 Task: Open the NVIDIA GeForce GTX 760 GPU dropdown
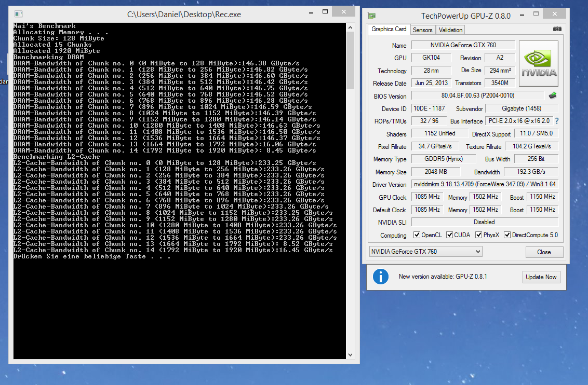[x=425, y=252]
